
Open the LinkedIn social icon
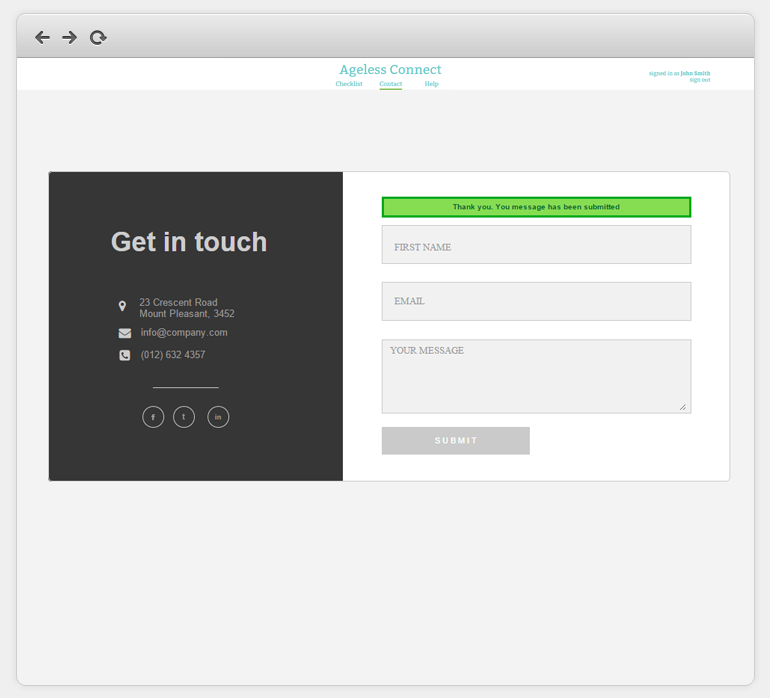[x=218, y=417]
